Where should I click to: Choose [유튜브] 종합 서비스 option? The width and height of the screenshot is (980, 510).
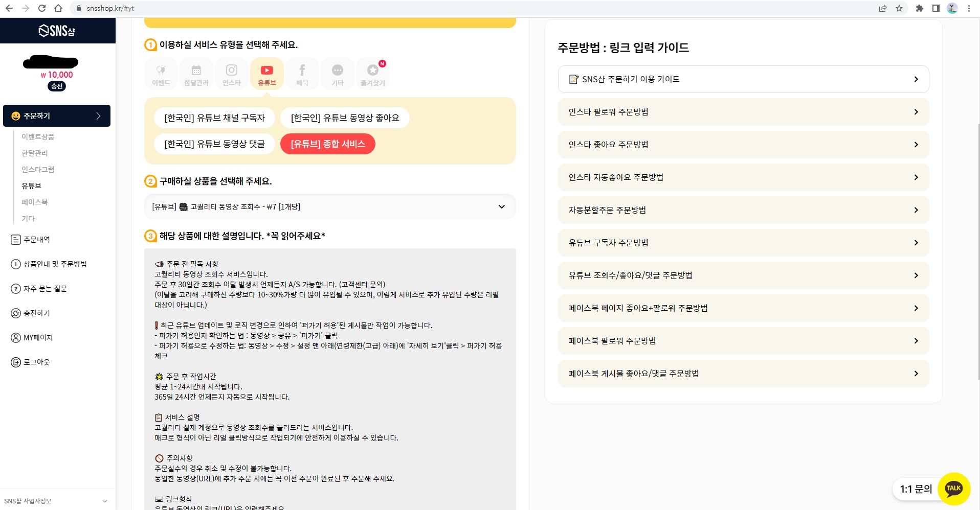328,144
